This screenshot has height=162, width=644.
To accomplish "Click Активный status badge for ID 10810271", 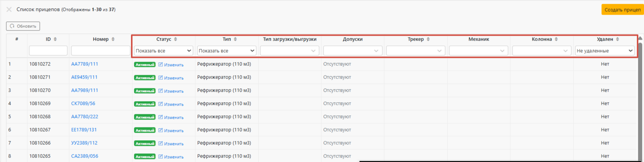I will click(145, 78).
